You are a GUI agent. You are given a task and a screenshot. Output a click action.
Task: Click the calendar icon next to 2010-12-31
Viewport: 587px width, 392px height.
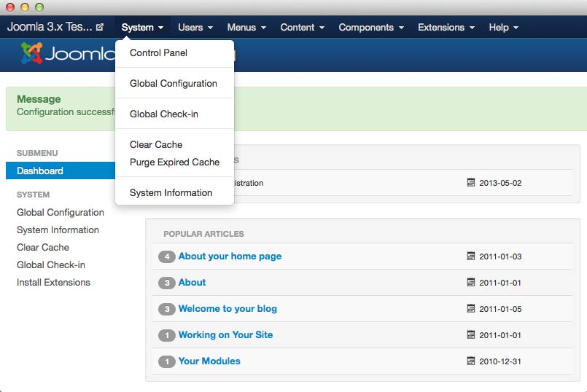(471, 361)
